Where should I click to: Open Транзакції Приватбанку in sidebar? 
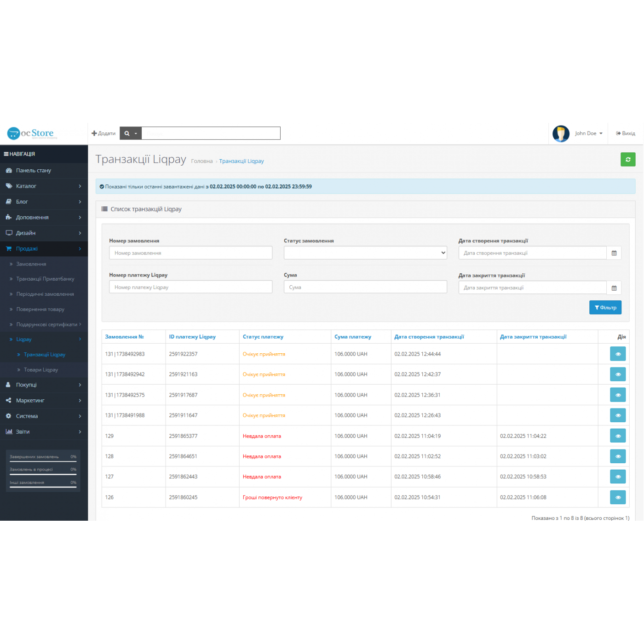coord(45,279)
